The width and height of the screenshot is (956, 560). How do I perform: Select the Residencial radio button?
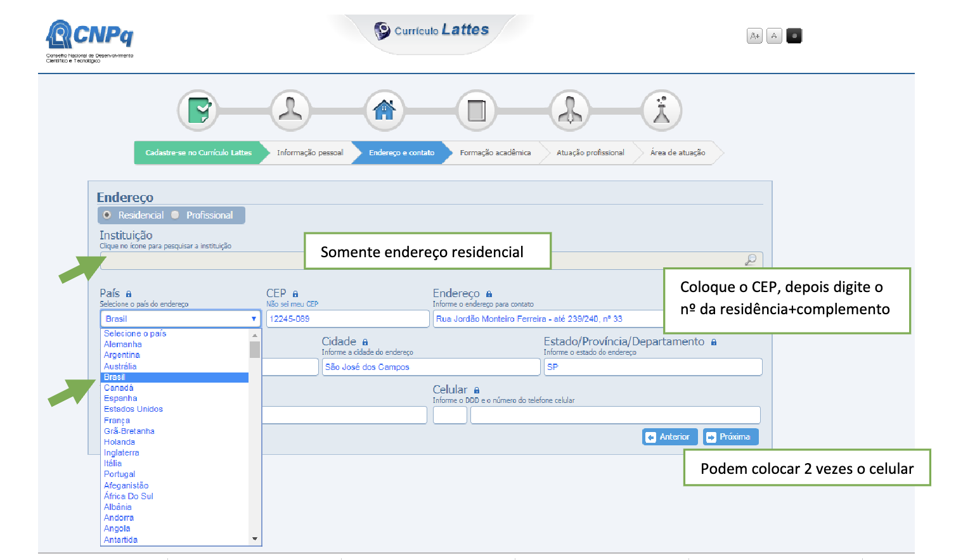point(107,215)
